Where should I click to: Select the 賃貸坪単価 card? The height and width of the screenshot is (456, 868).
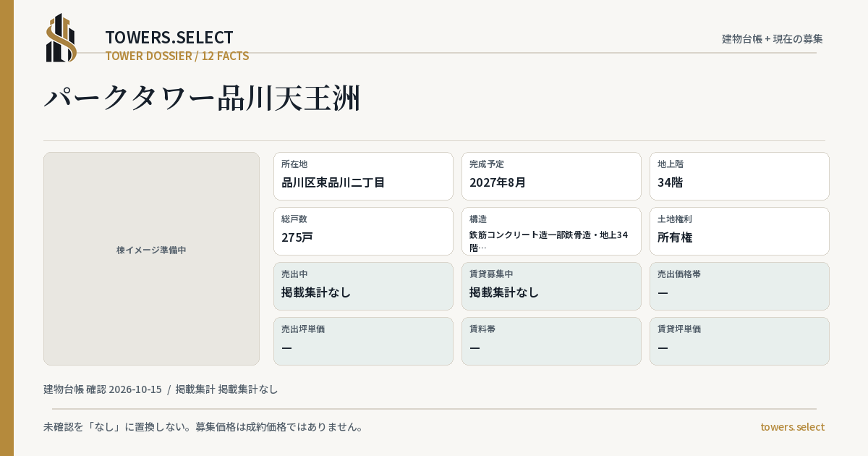pos(739,341)
